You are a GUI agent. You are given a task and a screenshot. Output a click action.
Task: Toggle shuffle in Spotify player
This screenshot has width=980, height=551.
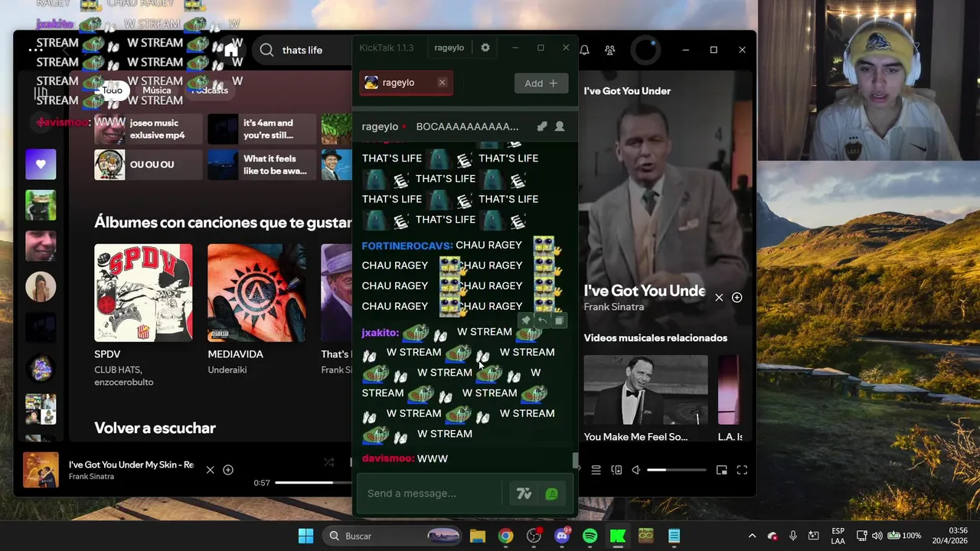(x=329, y=462)
